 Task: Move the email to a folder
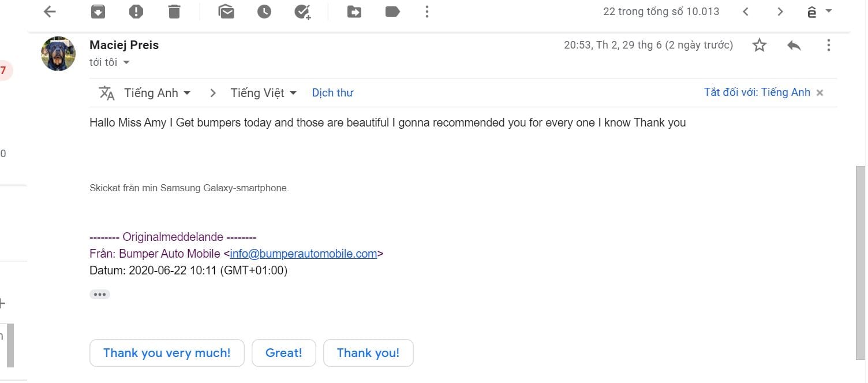[354, 12]
